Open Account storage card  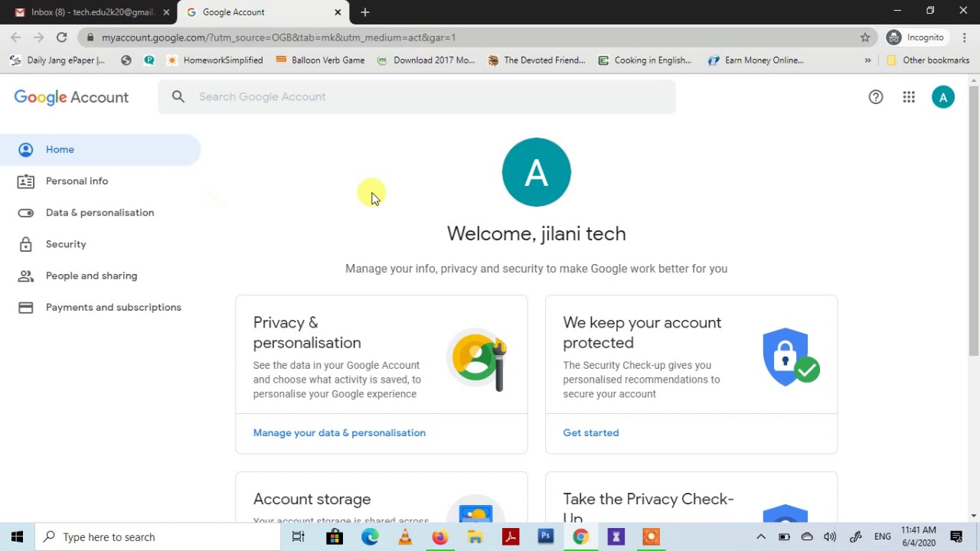pos(381,497)
